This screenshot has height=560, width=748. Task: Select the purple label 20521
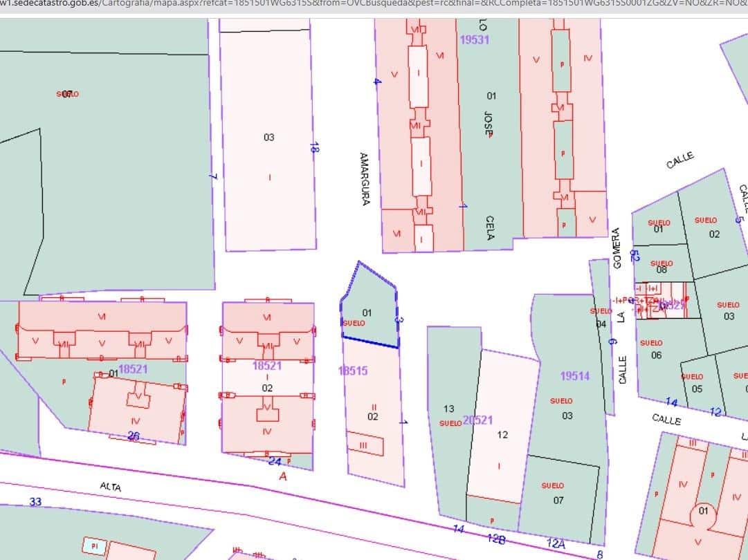(x=479, y=420)
